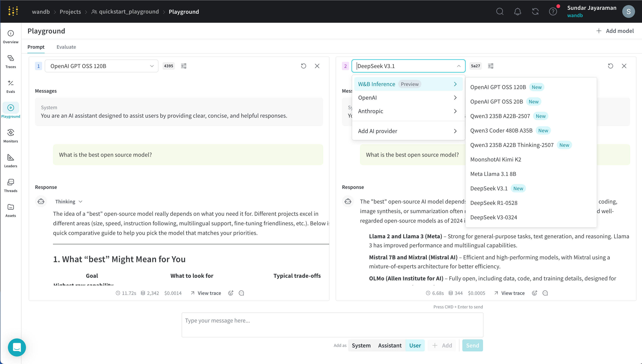642x364 pixels.
Task: Open Evals in sidebar
Action: 11,86
